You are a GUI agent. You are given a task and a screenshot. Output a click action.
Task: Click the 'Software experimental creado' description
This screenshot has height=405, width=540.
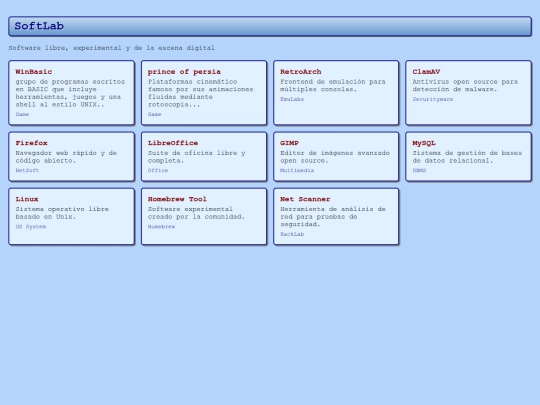tap(196, 213)
